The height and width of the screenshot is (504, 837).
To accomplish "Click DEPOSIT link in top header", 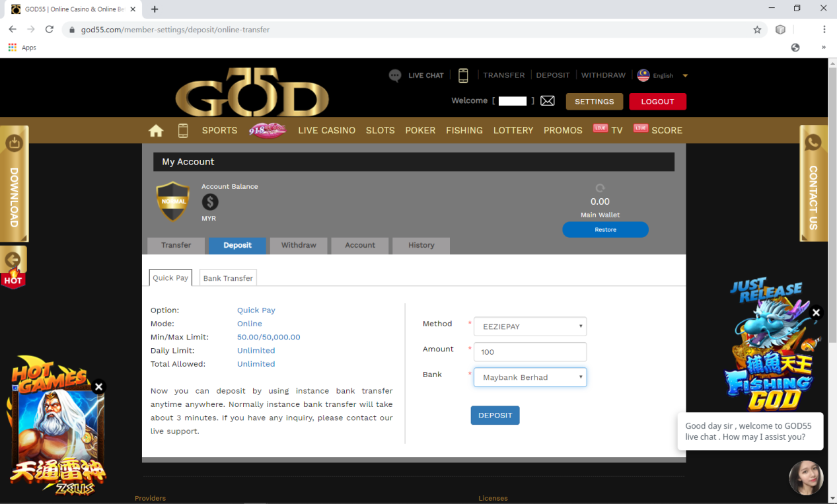I will pyautogui.click(x=553, y=75).
